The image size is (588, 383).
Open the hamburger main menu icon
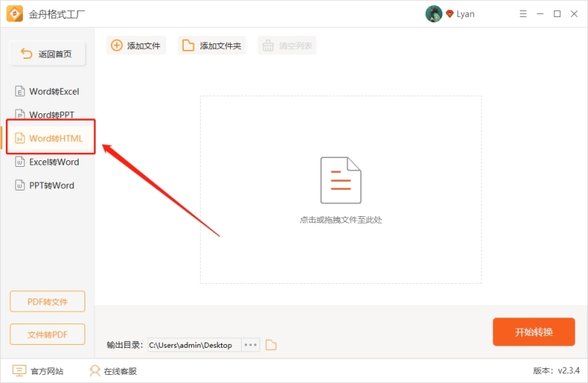(523, 14)
